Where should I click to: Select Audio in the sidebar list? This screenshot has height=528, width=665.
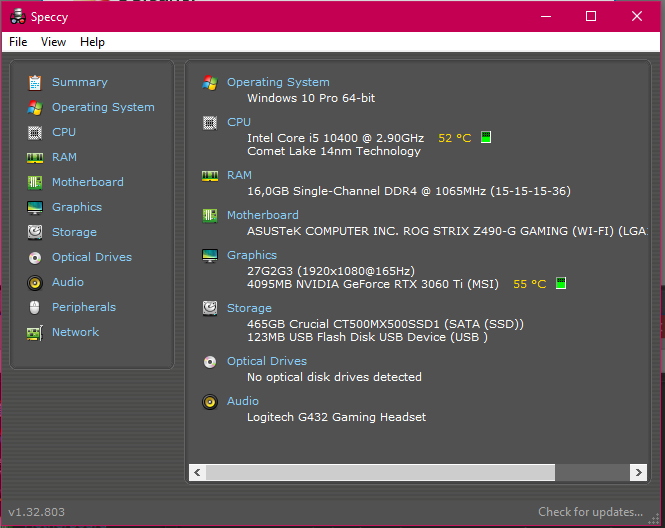click(68, 282)
